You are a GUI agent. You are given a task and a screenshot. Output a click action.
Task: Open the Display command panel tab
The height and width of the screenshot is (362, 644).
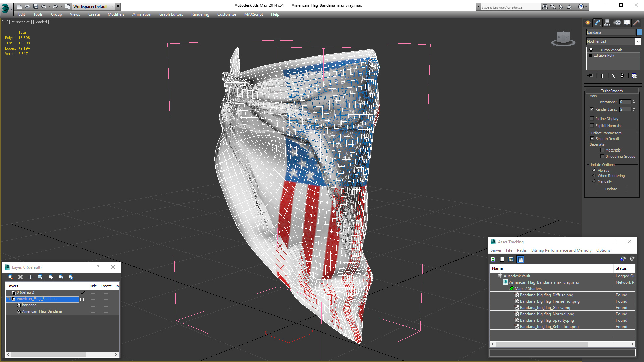[627, 23]
